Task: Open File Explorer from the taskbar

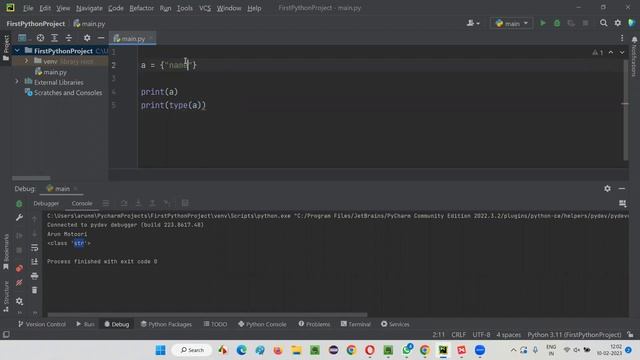Action: (x=296, y=350)
